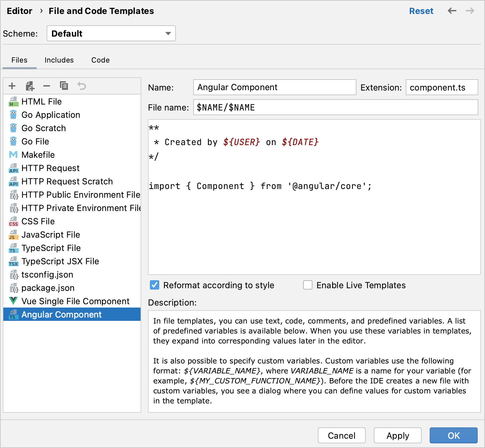Select the Vue Single File Component template
This screenshot has height=448, width=485.
(75, 301)
